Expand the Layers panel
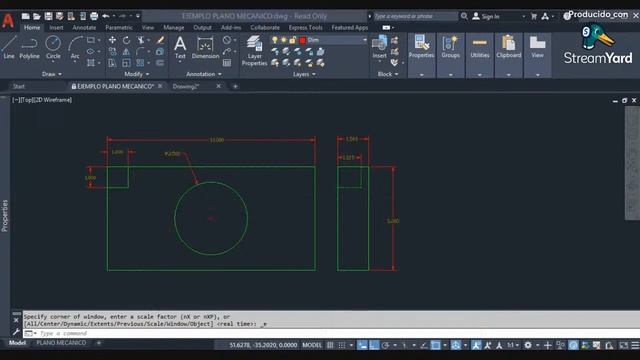Viewport: 640px width, 360px height. coord(304,74)
